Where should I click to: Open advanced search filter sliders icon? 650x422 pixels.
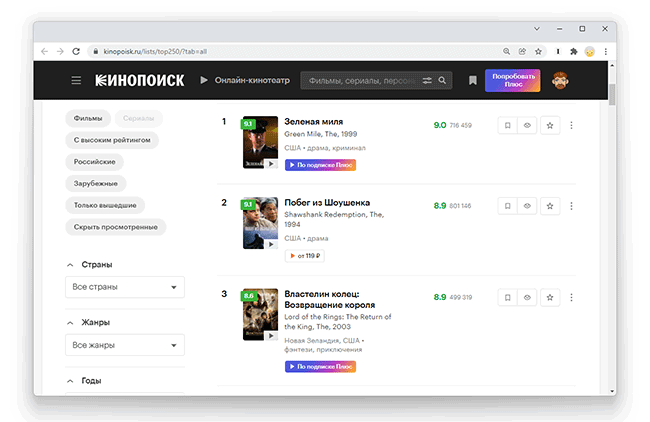point(427,80)
